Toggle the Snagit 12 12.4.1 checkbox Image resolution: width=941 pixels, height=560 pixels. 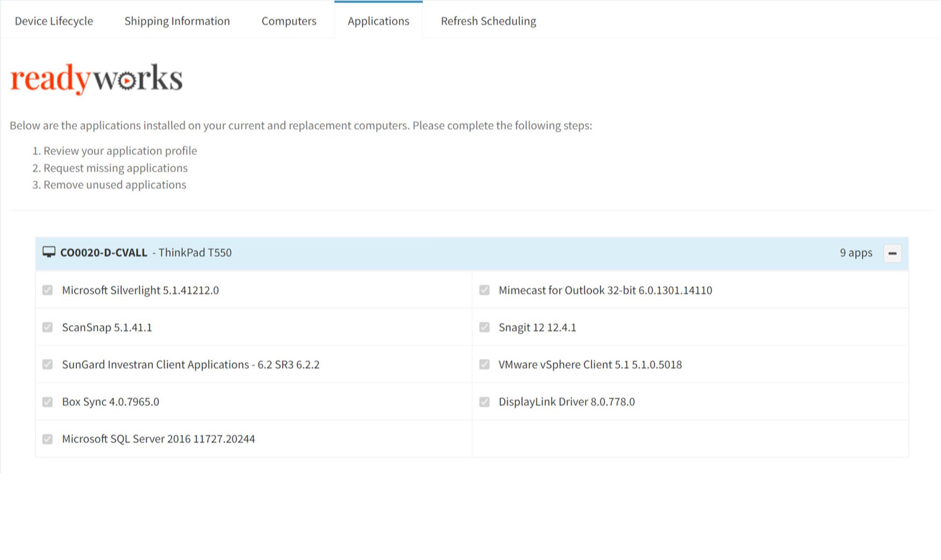pyautogui.click(x=484, y=327)
